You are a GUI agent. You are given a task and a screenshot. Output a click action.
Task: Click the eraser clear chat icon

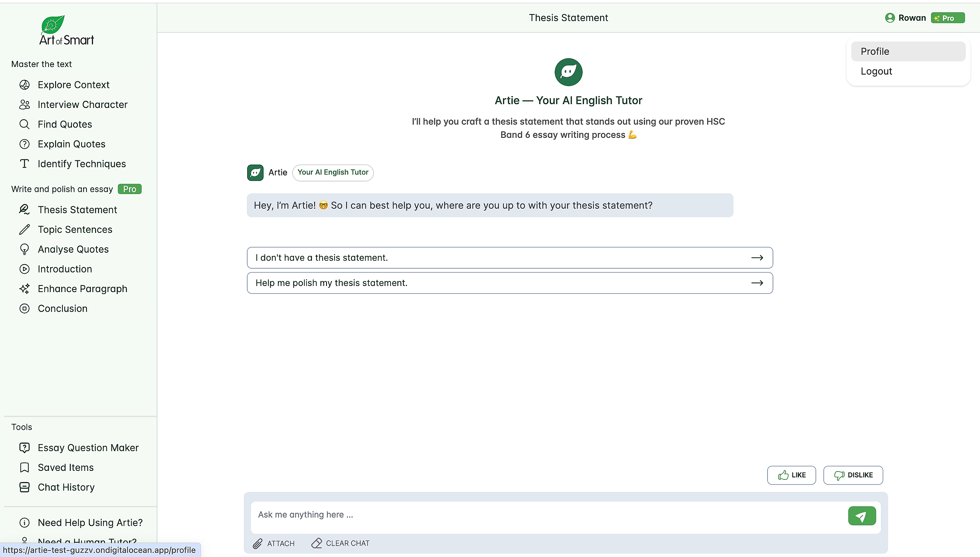tap(317, 543)
